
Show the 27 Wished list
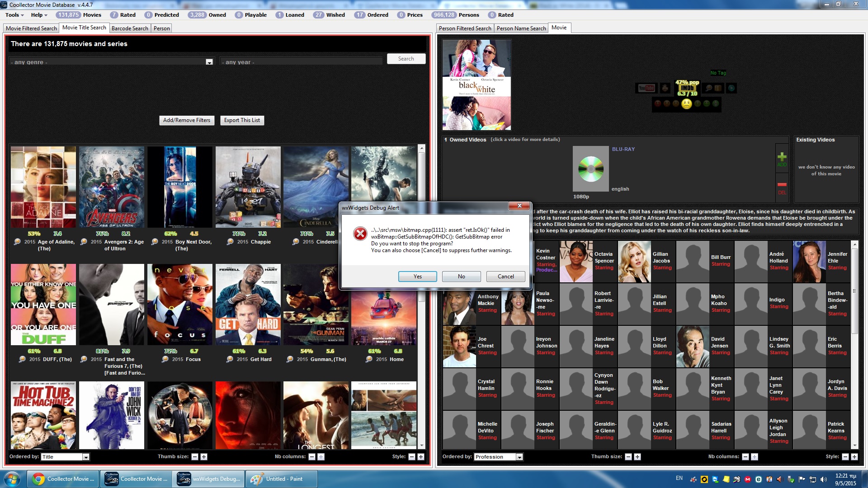pos(329,15)
